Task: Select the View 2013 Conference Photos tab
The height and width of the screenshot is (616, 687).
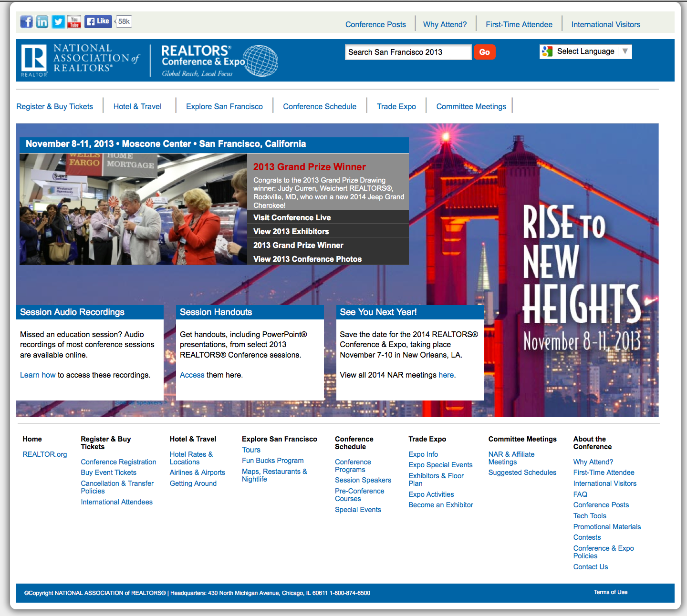Action: click(x=328, y=258)
